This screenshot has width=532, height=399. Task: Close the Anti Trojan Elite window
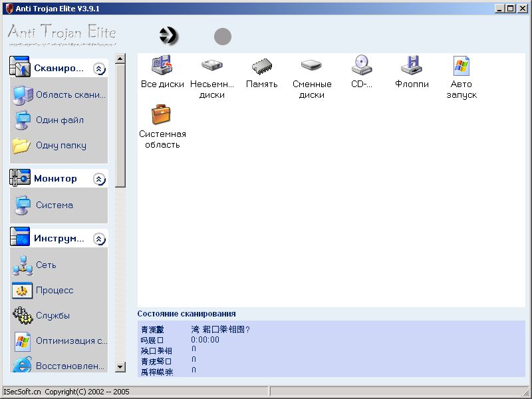(x=523, y=9)
